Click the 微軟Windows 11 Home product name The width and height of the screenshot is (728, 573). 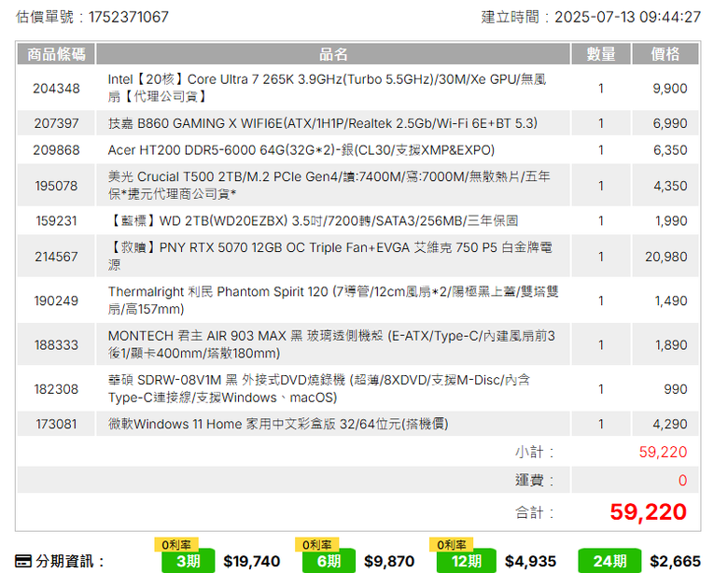(278, 424)
